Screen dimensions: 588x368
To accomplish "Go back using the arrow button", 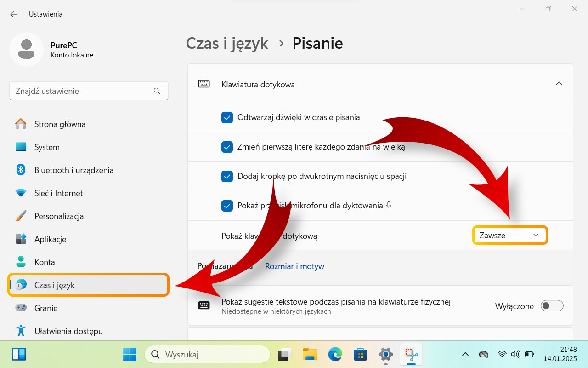I will tap(13, 14).
